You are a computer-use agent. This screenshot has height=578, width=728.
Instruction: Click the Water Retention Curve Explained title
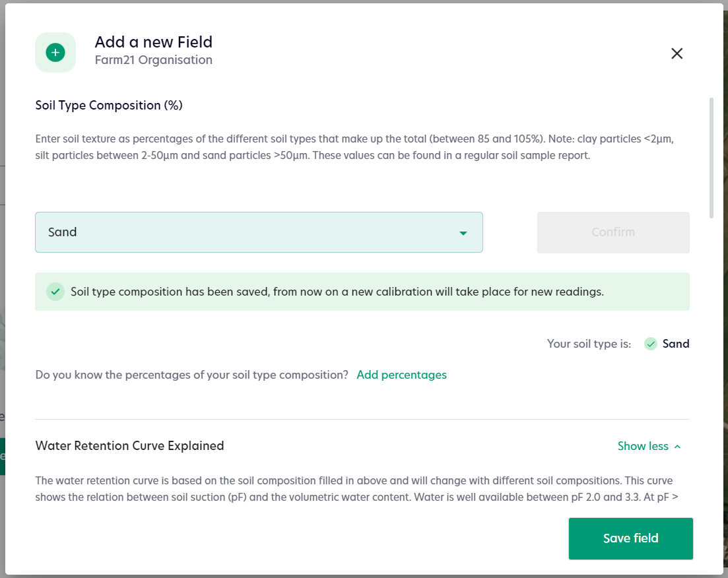[x=129, y=445]
